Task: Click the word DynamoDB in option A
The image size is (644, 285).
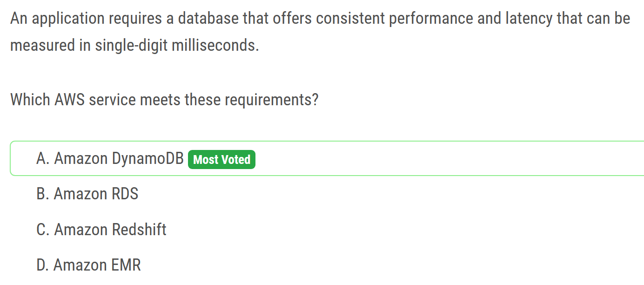Action: (148, 159)
